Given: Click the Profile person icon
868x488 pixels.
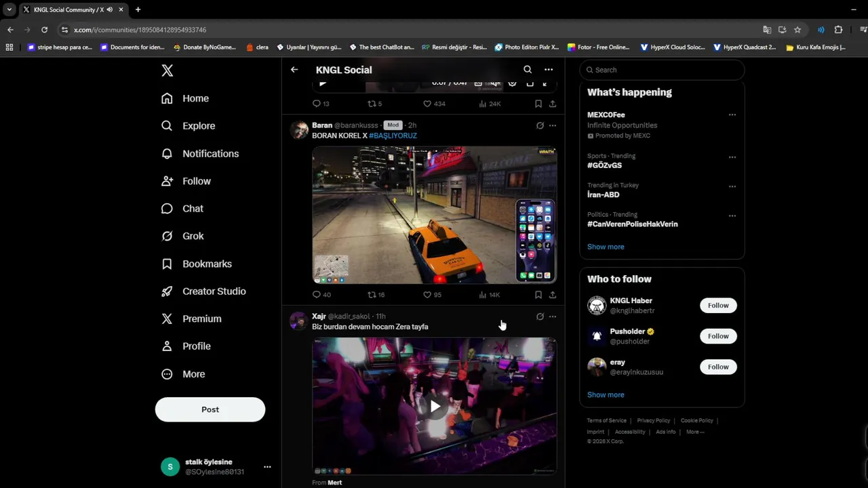Looking at the screenshot, I should point(167,346).
